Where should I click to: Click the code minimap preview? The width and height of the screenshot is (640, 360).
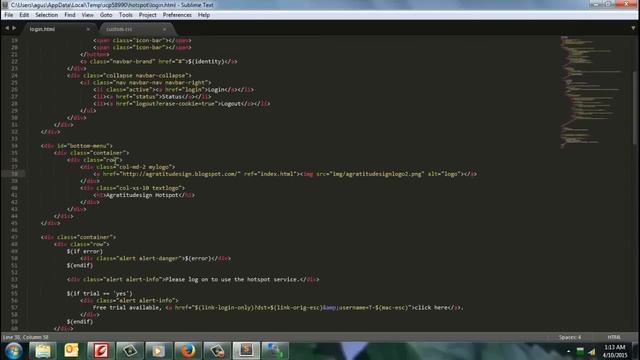click(x=592, y=92)
